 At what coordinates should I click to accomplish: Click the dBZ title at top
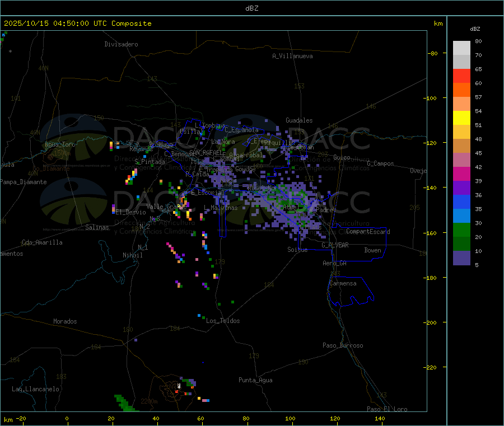tap(251, 8)
